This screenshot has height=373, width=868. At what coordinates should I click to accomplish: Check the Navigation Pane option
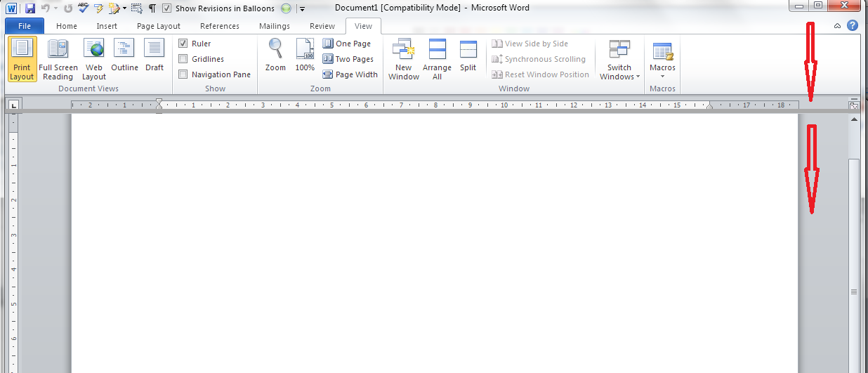point(183,74)
